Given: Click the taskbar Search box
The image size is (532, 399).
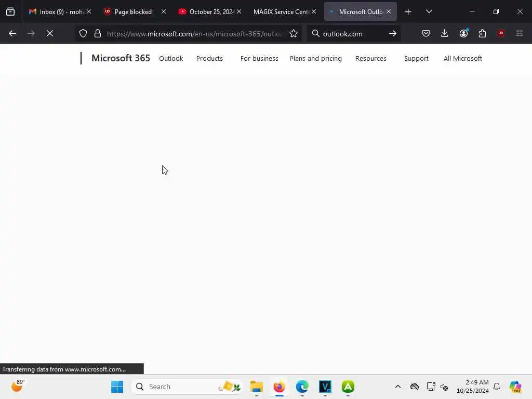Looking at the screenshot, I should pos(187,387).
